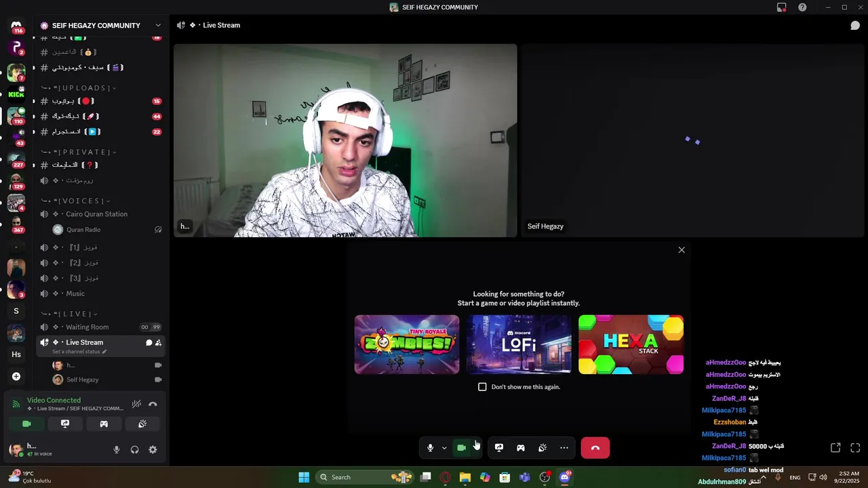Mute microphone in user panel
This screenshot has width=868, height=488.
point(117,450)
